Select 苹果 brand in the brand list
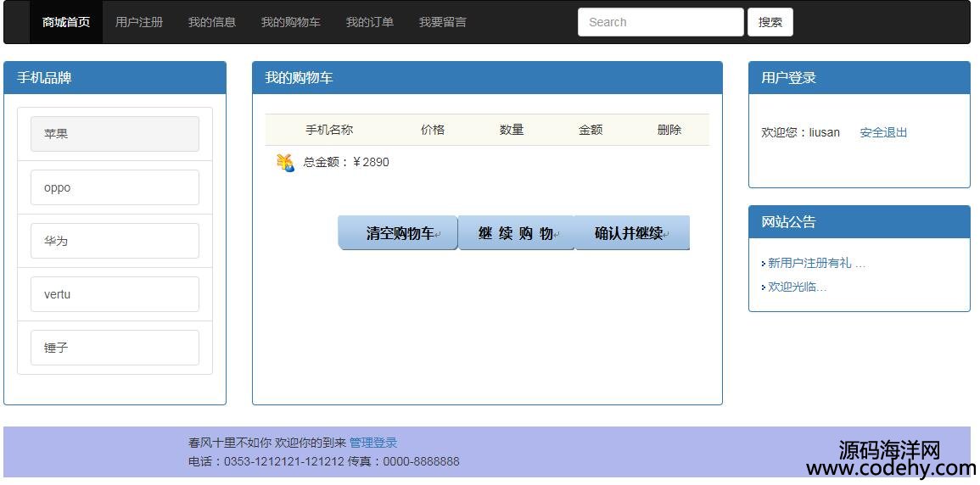The height and width of the screenshot is (485, 980). [115, 134]
